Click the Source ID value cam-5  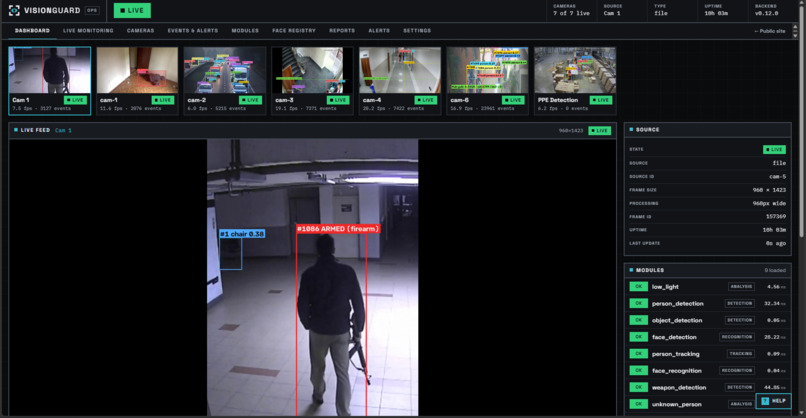[x=777, y=176]
